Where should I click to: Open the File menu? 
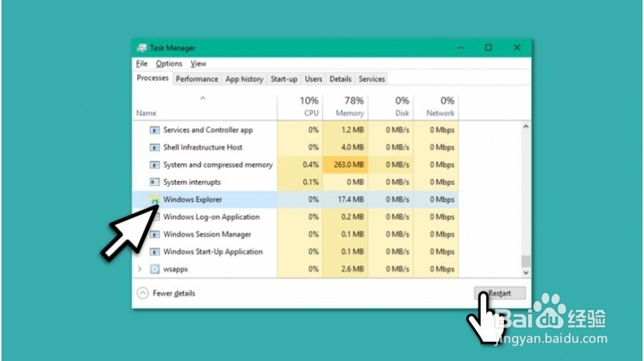(141, 64)
